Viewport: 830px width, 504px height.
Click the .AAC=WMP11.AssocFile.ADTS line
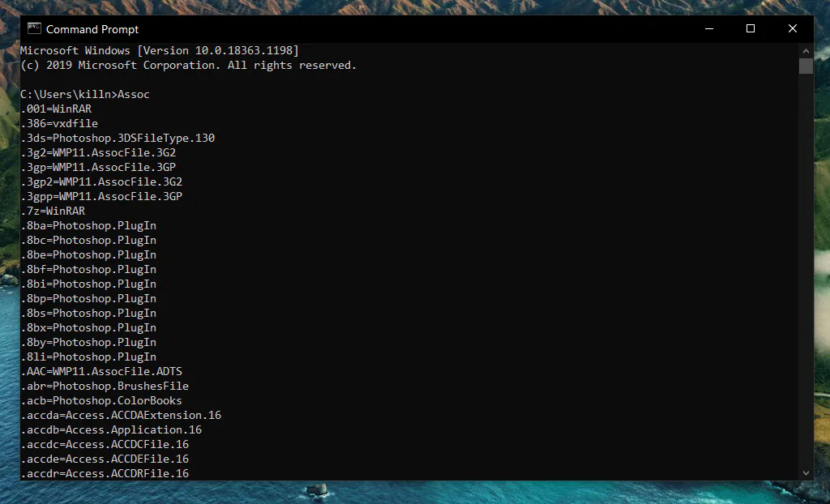tap(101, 372)
